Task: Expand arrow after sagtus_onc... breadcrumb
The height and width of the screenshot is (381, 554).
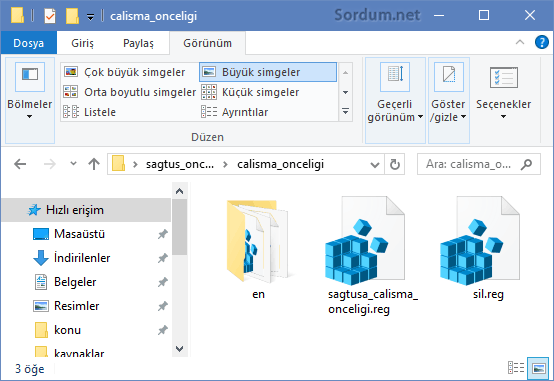Action: tap(225, 165)
